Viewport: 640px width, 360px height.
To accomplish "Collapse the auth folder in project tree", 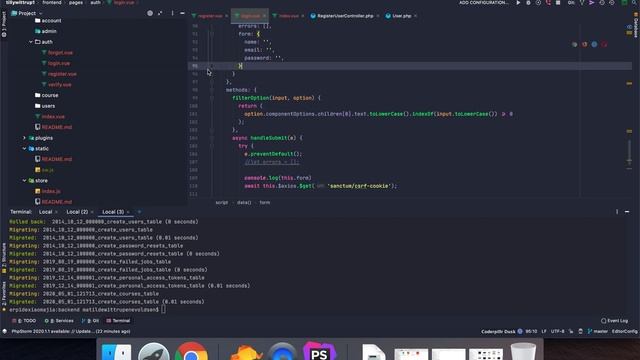I will (x=31, y=42).
